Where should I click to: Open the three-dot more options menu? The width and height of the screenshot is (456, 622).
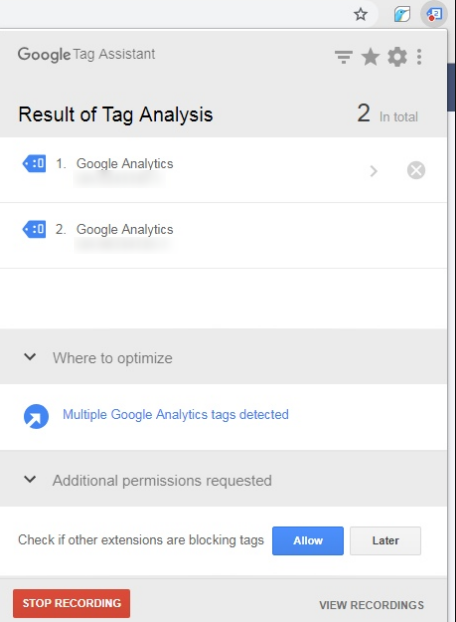pos(419,57)
